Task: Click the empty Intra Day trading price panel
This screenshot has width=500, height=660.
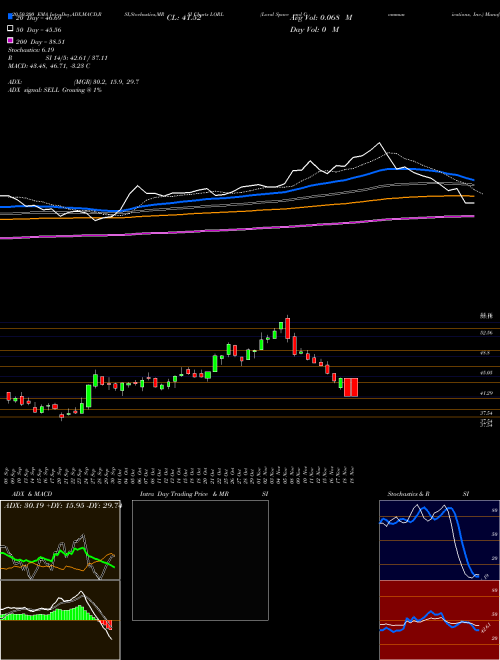Action: pyautogui.click(x=200, y=560)
